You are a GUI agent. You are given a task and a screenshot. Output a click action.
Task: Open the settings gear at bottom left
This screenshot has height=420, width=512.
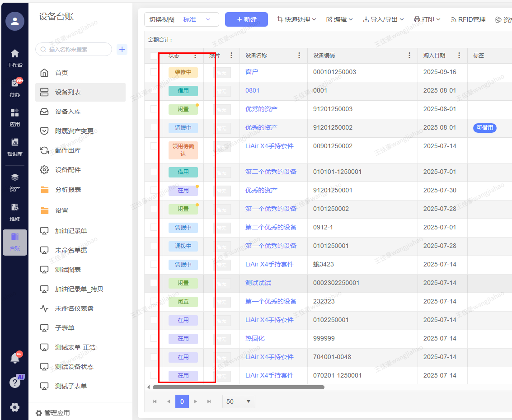point(15,407)
